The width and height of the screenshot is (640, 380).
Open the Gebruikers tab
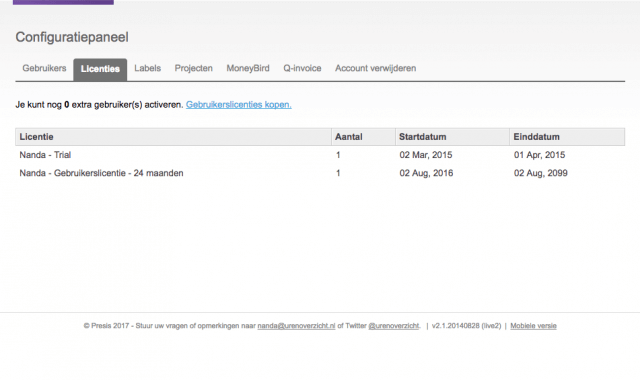[44, 68]
